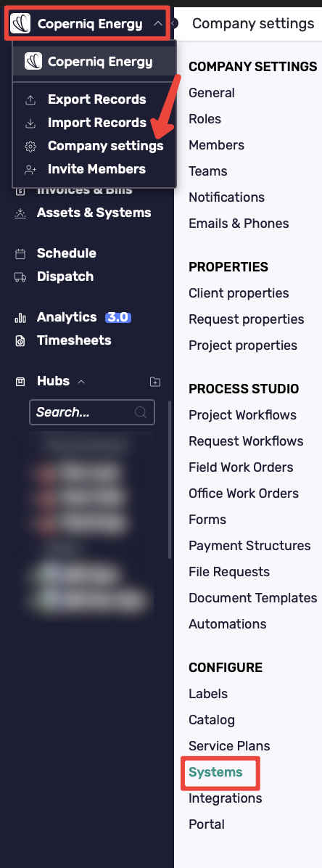Collapse the Hubs section chevron
Image resolution: width=322 pixels, height=868 pixels.
click(81, 382)
